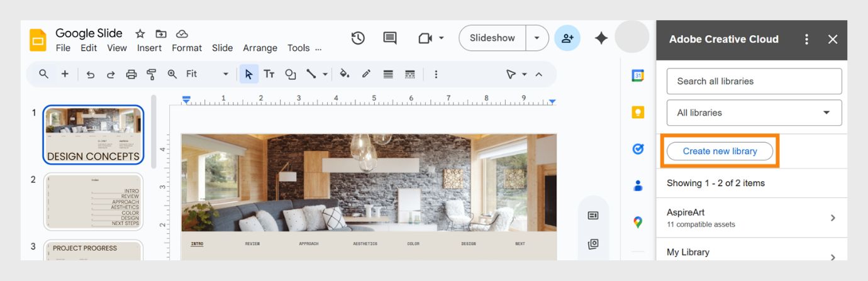
Task: Select the Line tool
Action: click(x=311, y=74)
